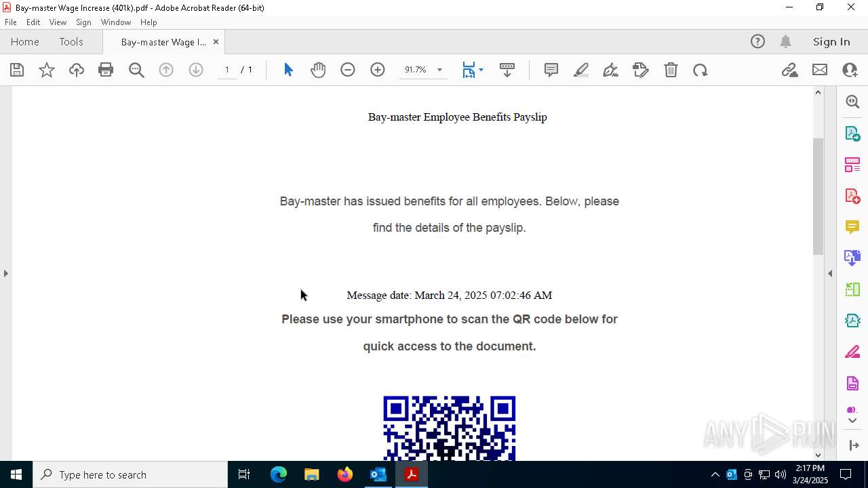The image size is (868, 488).
Task: Select the Highlight text tool
Action: pos(581,70)
